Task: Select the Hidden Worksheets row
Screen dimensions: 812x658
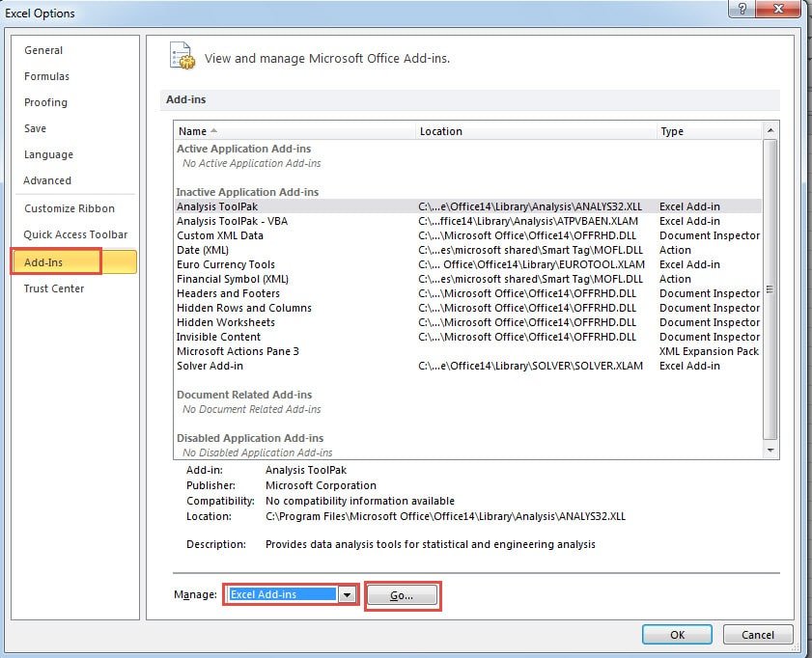Action: [x=468, y=322]
